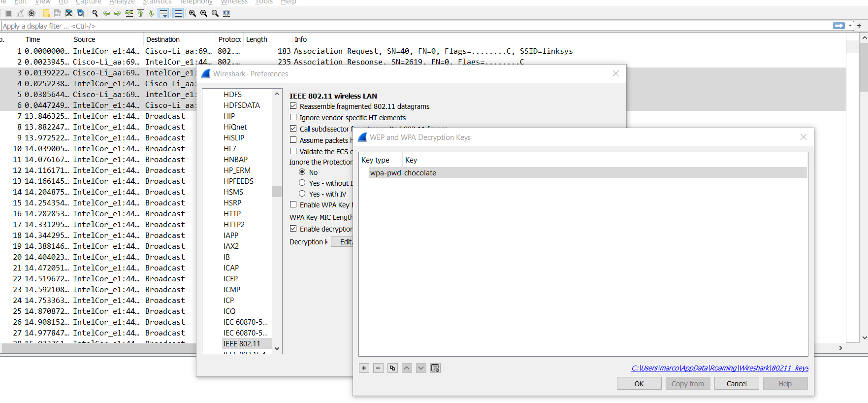This screenshot has width=868, height=403.
Task: Click Help in Decryption Keys dialog
Action: click(x=785, y=384)
